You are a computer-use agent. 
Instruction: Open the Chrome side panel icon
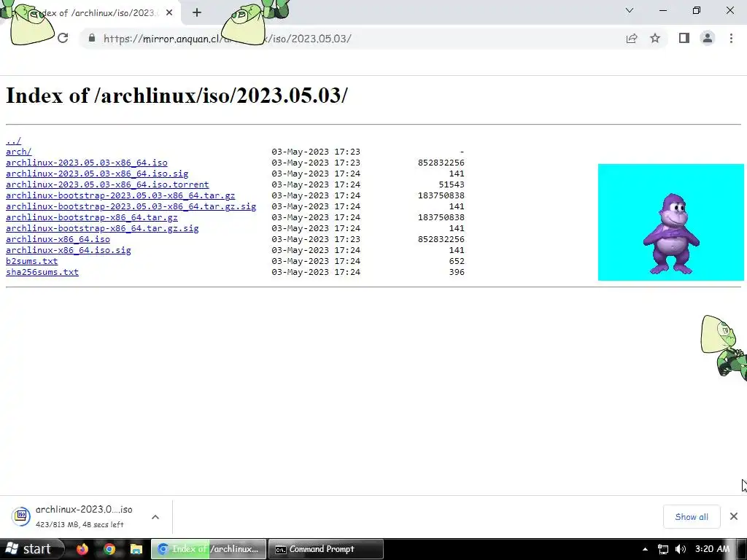tap(684, 38)
